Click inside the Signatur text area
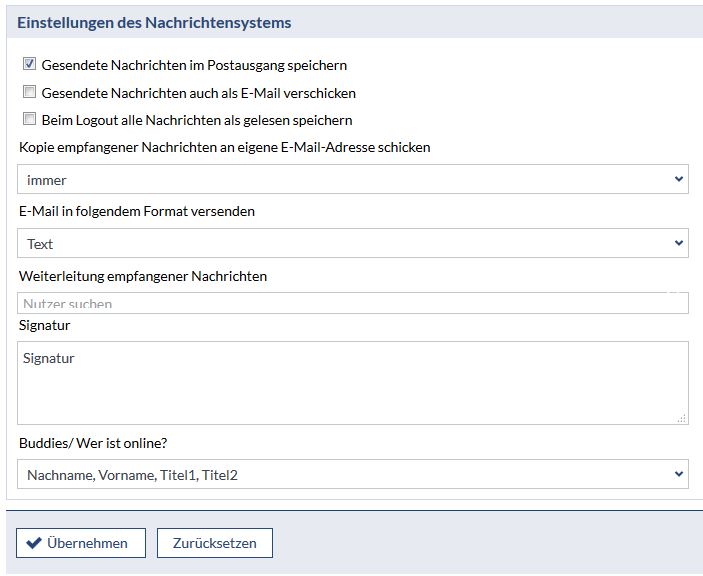 click(x=352, y=383)
